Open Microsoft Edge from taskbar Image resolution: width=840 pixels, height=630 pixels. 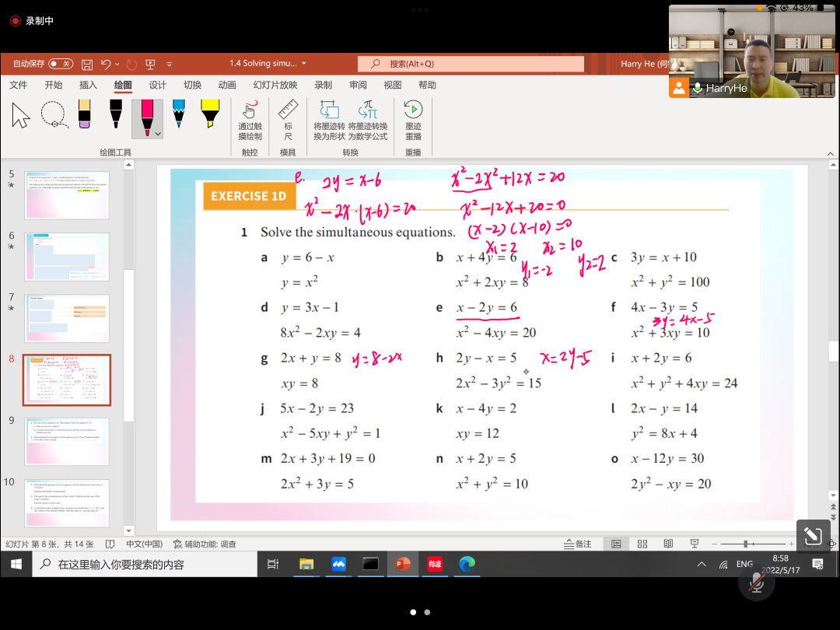467,564
